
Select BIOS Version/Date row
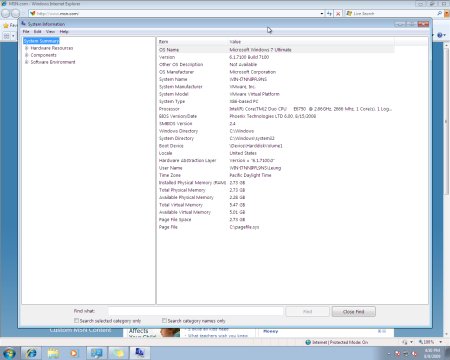(x=276, y=116)
